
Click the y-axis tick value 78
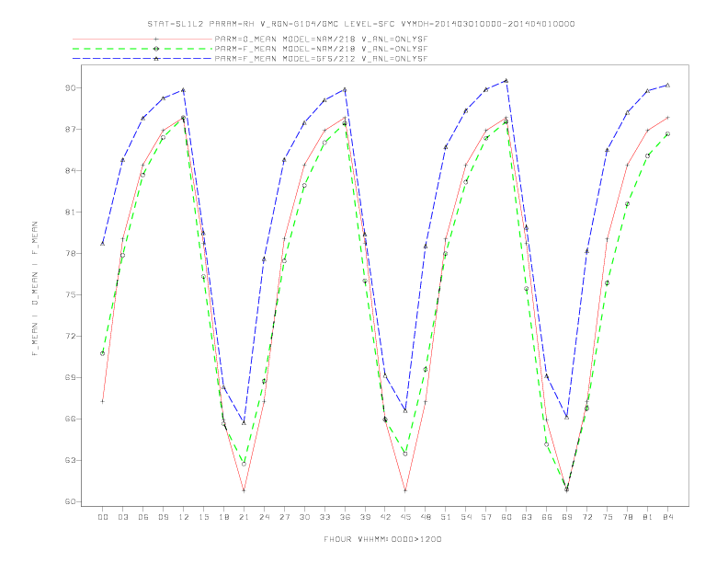tap(70, 253)
